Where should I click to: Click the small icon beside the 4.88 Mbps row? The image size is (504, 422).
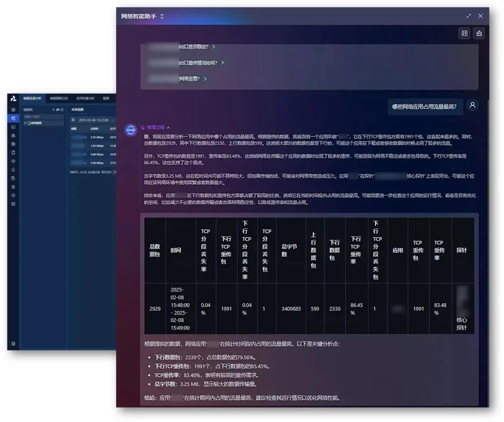(x=85, y=154)
